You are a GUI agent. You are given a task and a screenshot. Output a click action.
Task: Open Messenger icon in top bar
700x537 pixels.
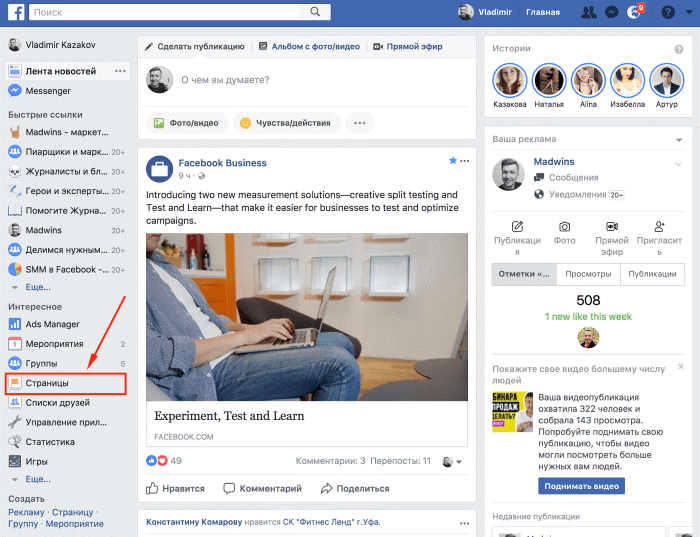[x=611, y=12]
